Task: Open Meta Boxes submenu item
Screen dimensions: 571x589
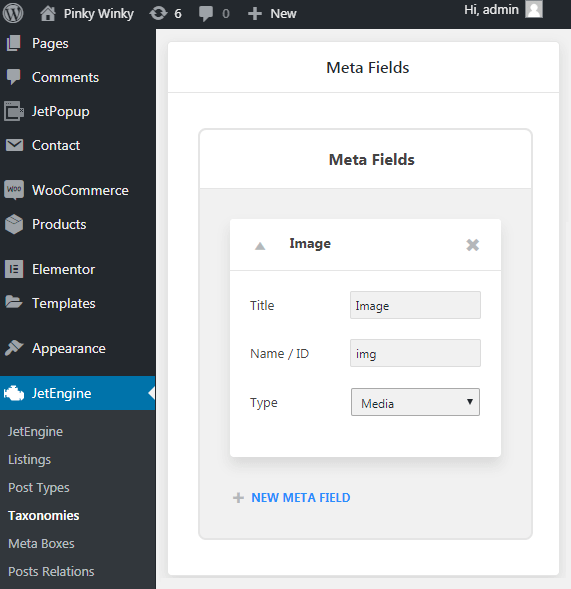Action: point(41,544)
